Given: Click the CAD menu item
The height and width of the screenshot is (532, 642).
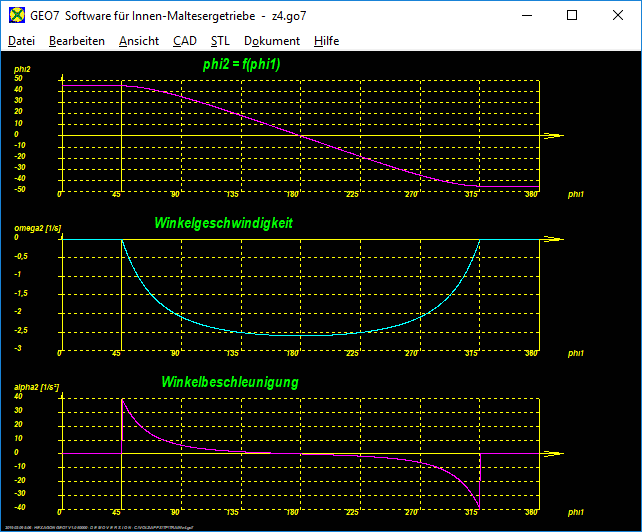Looking at the screenshot, I should (184, 41).
